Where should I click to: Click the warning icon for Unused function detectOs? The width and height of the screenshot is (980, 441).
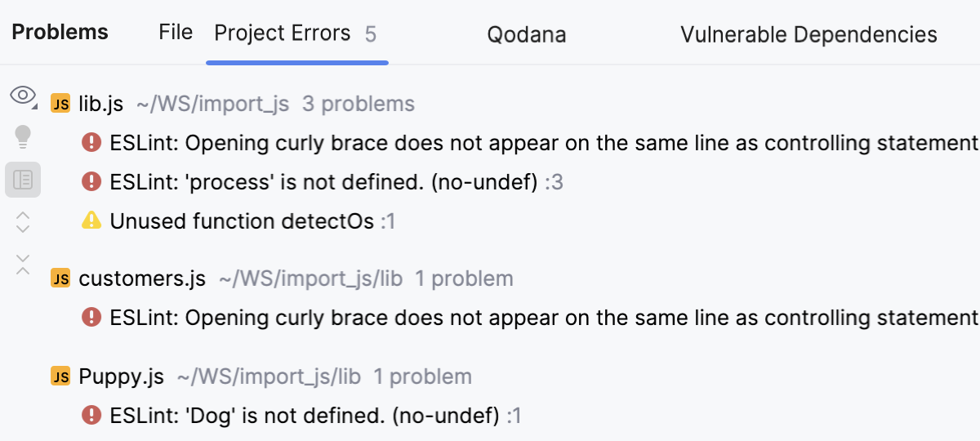[91, 220]
